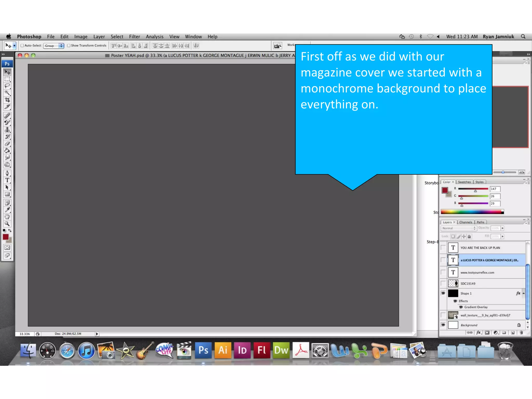Enable Show Transform Controls checkbox

(69, 45)
